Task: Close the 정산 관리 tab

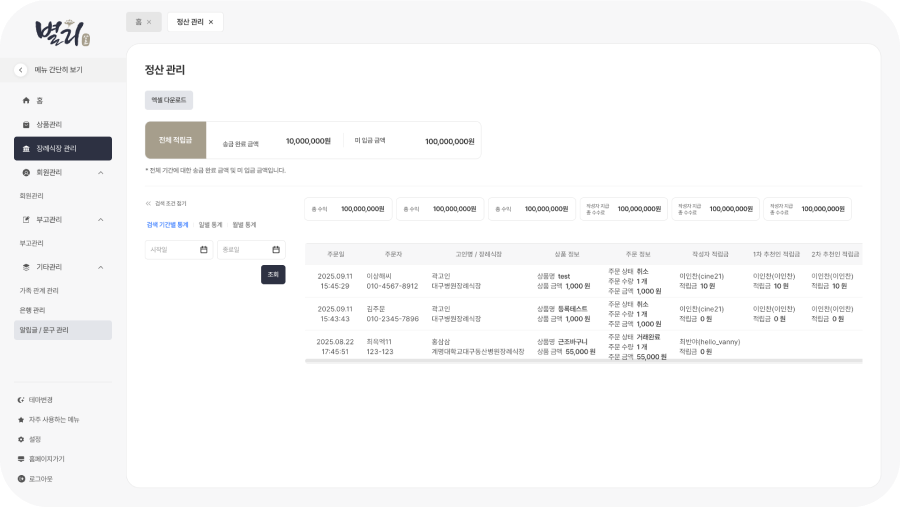Action: (x=211, y=22)
